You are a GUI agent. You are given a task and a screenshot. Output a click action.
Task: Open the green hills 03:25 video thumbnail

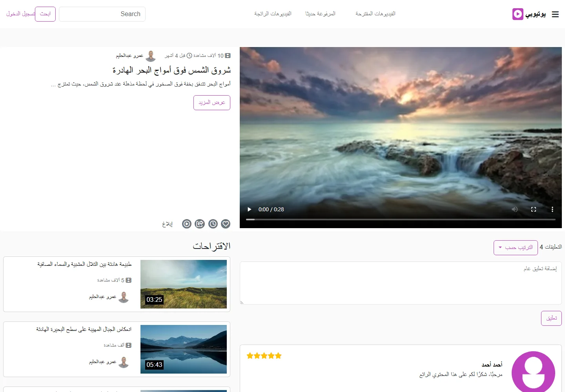[184, 284]
